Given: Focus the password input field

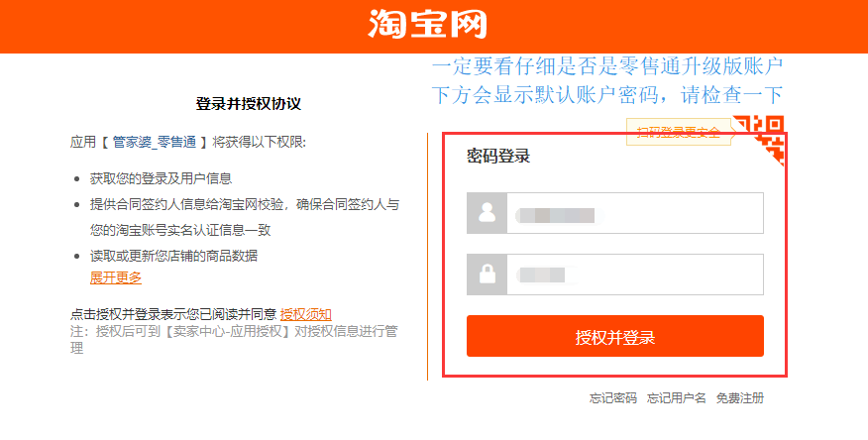Looking at the screenshot, I should tap(635, 275).
